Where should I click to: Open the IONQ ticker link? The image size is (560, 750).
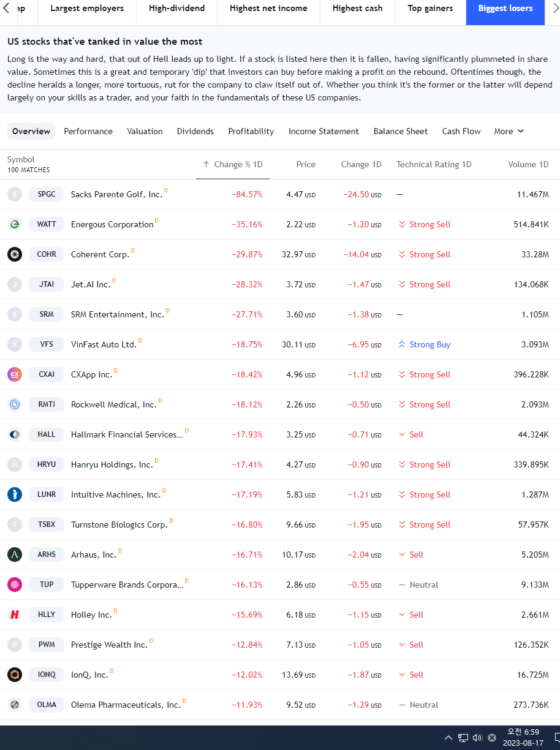[x=47, y=675]
